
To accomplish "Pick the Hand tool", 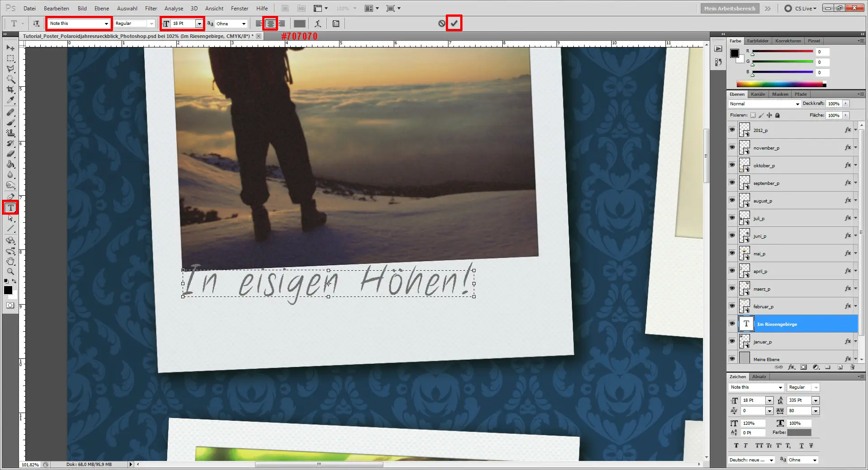I will pyautogui.click(x=11, y=262).
